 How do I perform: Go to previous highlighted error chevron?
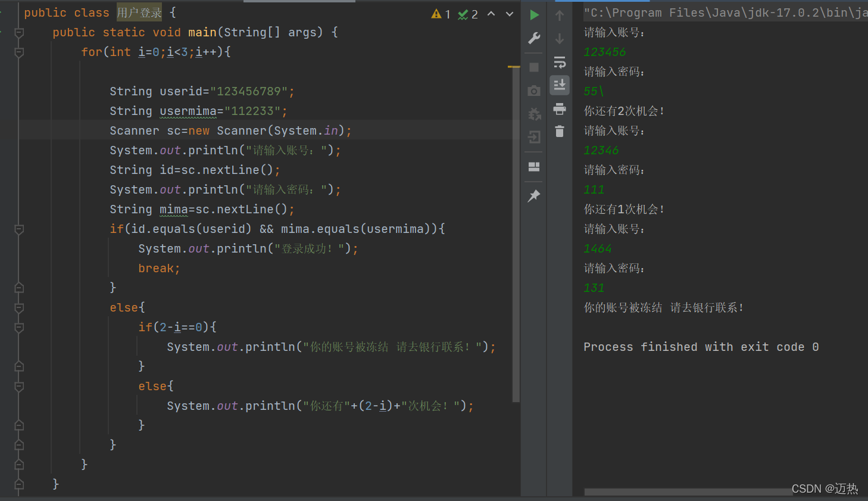pyautogui.click(x=491, y=14)
